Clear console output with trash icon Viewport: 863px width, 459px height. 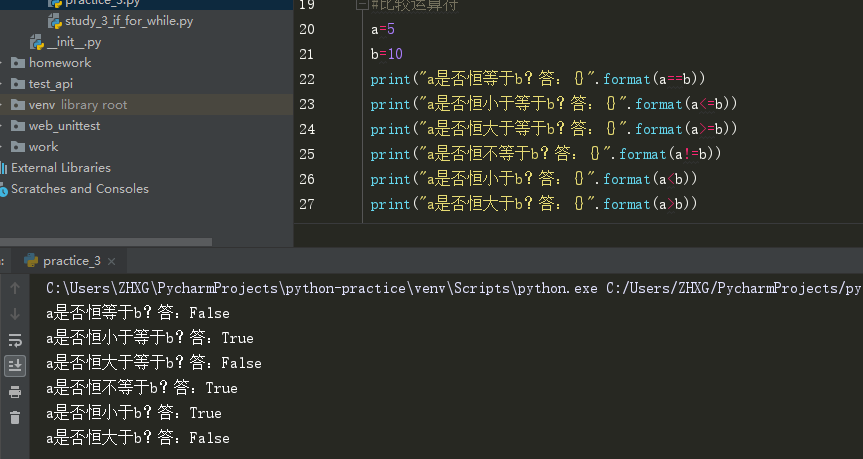tap(15, 417)
